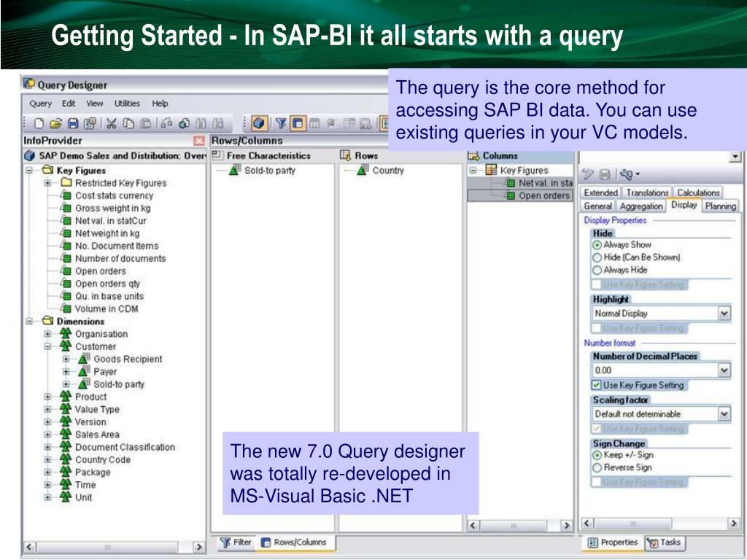Open the Number of Decimal Places dropdown
Image resolution: width=747 pixels, height=560 pixels.
pos(724,370)
